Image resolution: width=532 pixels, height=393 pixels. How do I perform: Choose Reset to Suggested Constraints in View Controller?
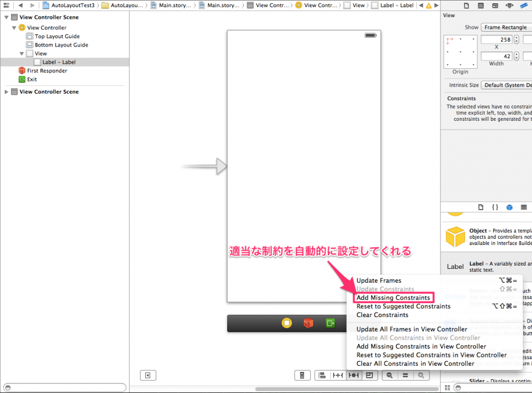434,355
